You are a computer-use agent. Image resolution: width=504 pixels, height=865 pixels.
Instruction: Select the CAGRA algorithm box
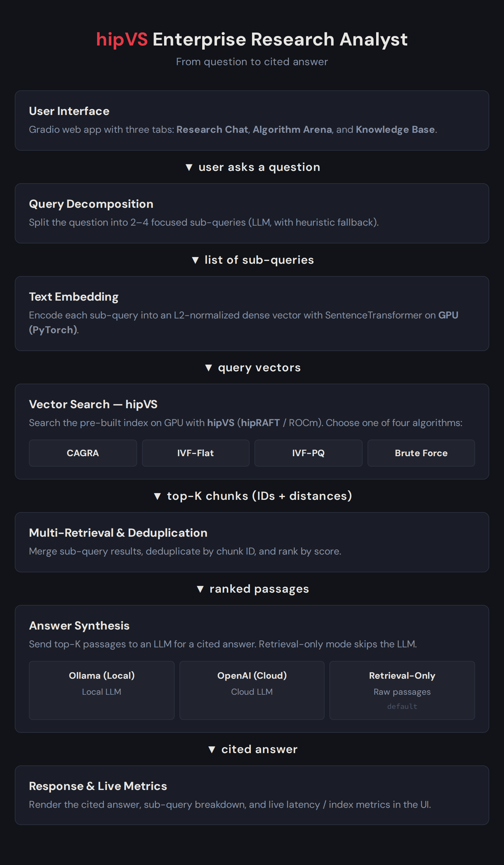tap(83, 453)
